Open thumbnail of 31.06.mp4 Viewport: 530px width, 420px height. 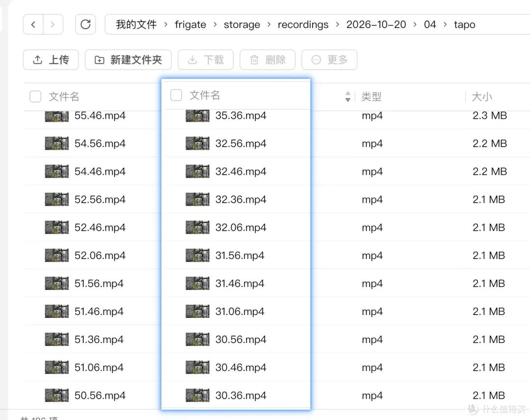tap(197, 312)
